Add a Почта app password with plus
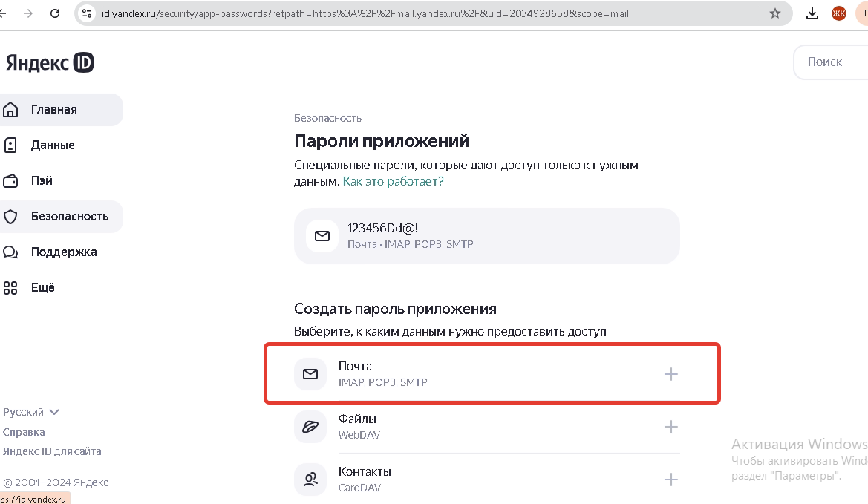This screenshot has height=504, width=868. pyautogui.click(x=671, y=375)
